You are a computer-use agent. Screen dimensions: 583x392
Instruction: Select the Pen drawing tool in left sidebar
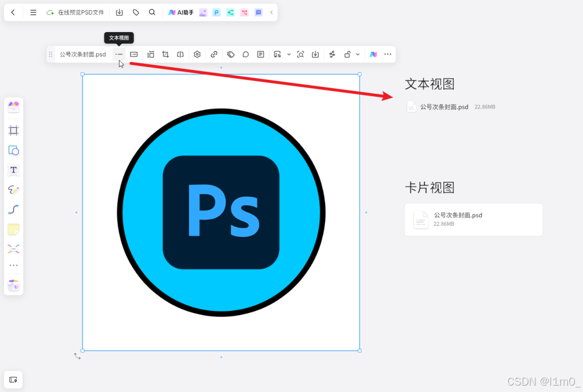13,189
